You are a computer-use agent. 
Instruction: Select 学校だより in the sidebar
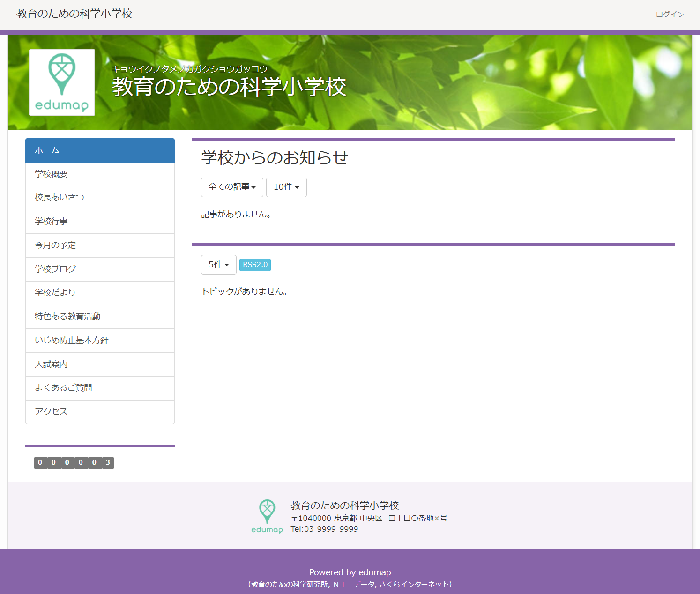tap(100, 293)
